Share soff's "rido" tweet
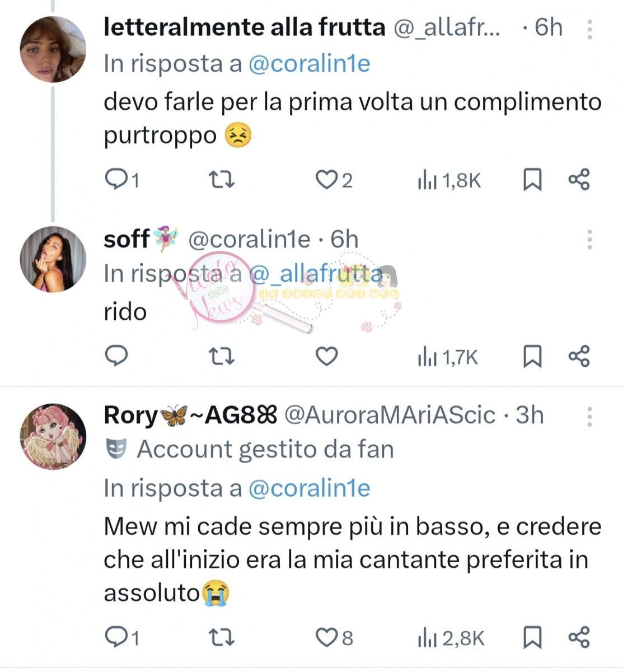 coord(579,356)
